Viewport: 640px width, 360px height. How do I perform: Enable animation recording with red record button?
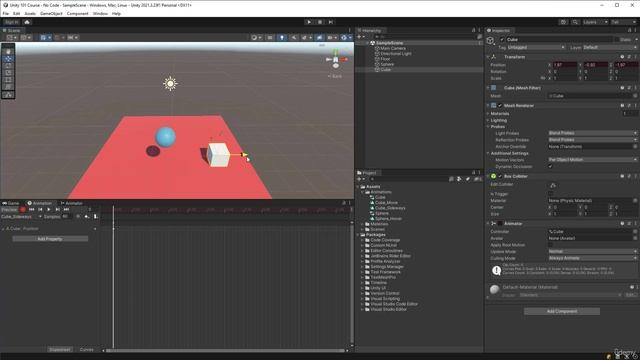23,209
